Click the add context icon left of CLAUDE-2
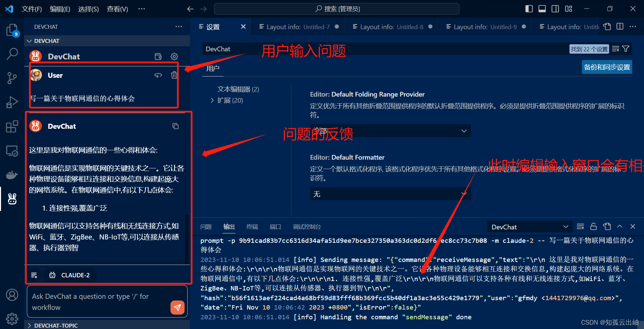644x329 pixels. tap(34, 275)
